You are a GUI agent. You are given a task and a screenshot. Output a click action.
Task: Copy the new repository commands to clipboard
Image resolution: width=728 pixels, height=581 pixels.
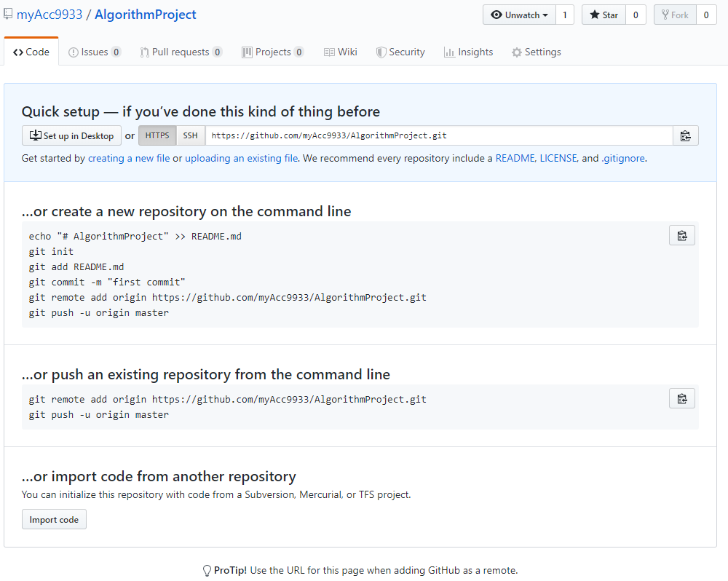click(x=681, y=235)
